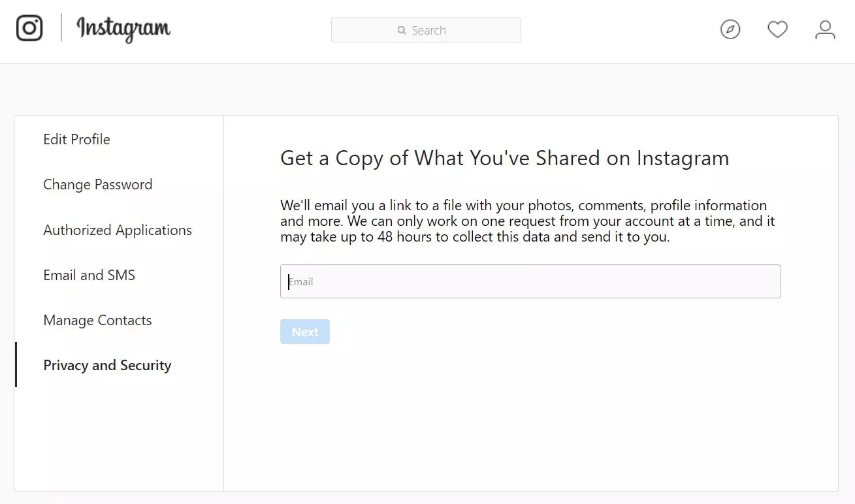Click the Email input field
This screenshot has width=855, height=504.
[530, 281]
